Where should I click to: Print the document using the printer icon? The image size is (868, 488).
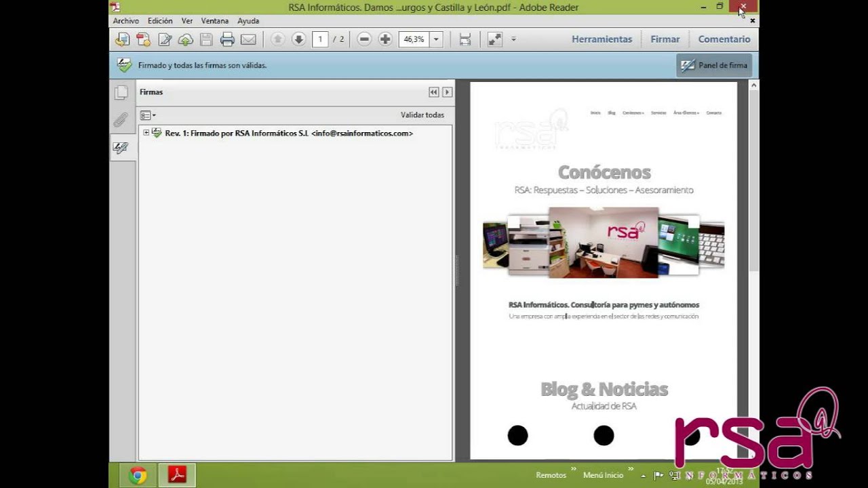click(x=227, y=39)
